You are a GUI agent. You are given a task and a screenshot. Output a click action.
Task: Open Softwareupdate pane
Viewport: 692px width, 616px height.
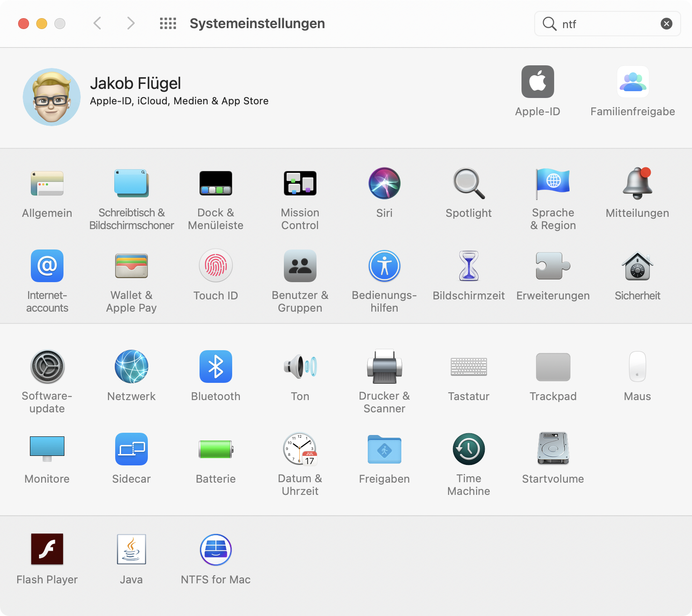47,367
